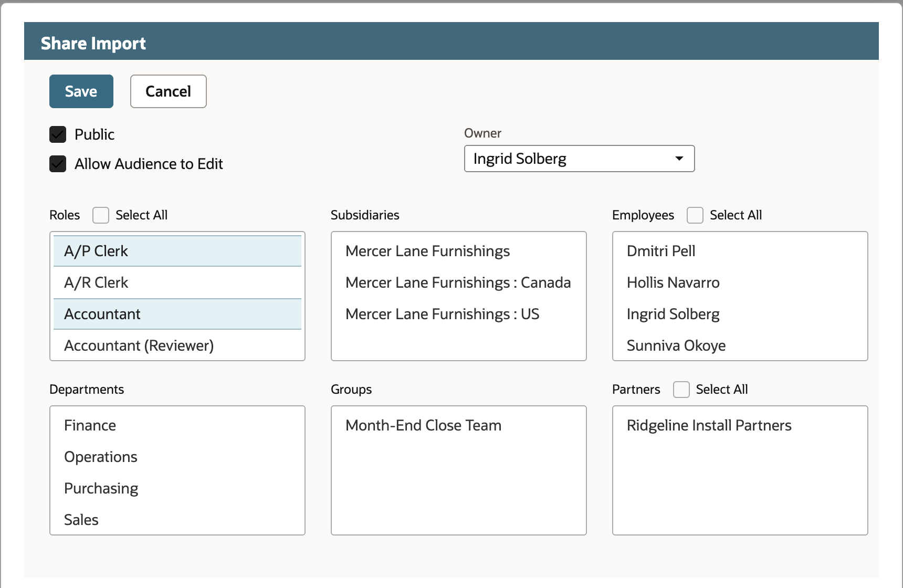This screenshot has width=903, height=588.
Task: Select Mercer Lane Furnishings : Canada
Action: (459, 282)
